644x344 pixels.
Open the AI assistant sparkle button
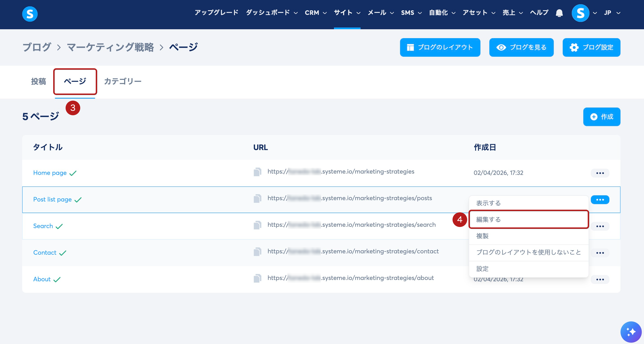pyautogui.click(x=631, y=332)
